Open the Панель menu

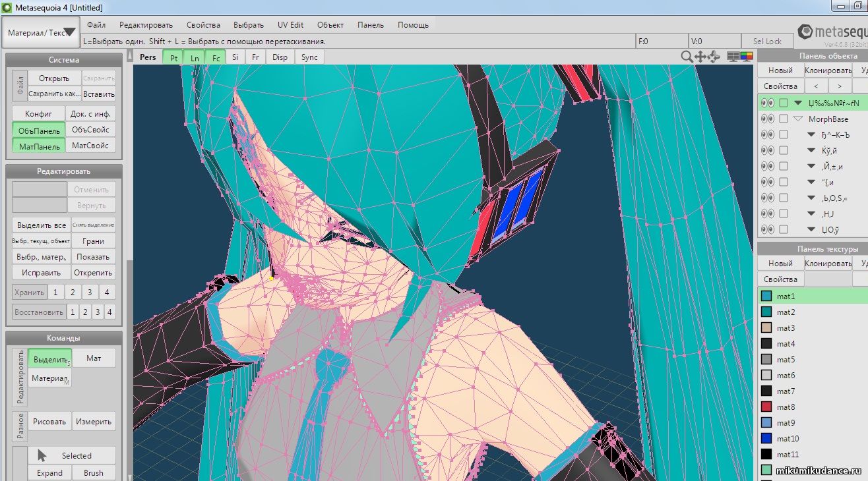point(371,25)
